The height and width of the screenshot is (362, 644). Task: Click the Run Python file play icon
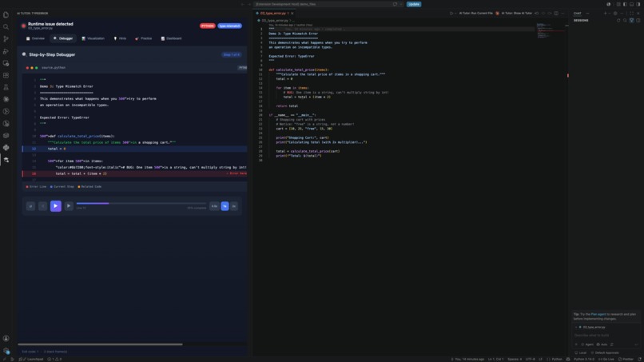pos(451,13)
